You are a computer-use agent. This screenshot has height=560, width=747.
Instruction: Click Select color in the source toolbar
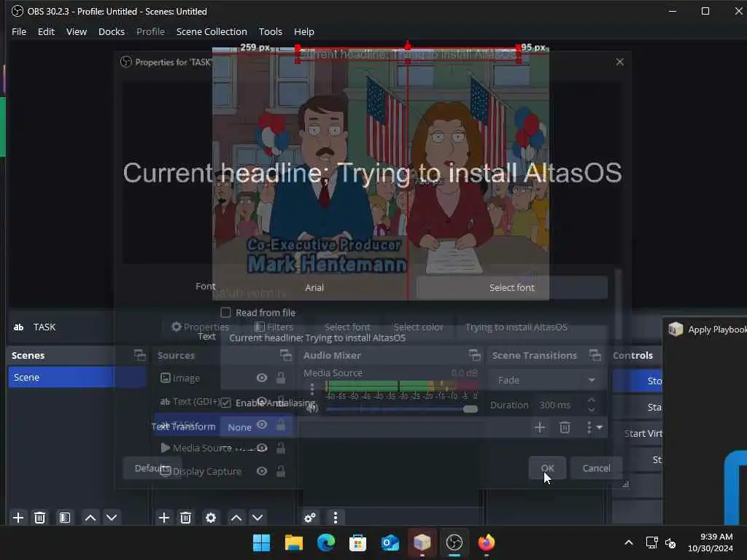point(418,327)
